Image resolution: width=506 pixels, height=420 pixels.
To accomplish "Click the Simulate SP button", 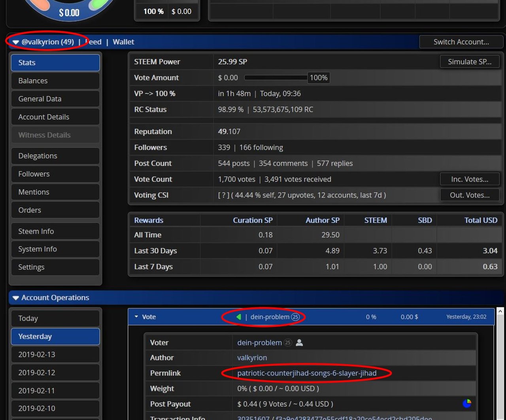I will click(x=470, y=62).
